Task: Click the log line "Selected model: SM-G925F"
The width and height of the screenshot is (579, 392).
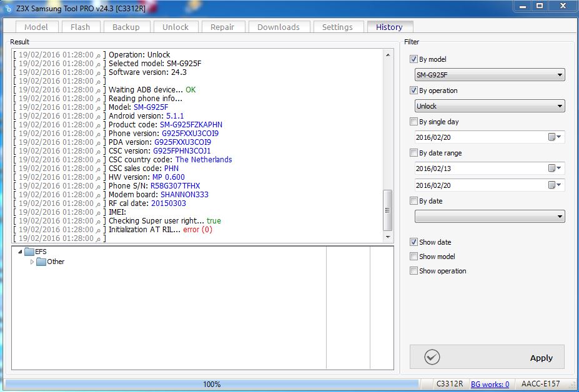Action: click(x=155, y=64)
